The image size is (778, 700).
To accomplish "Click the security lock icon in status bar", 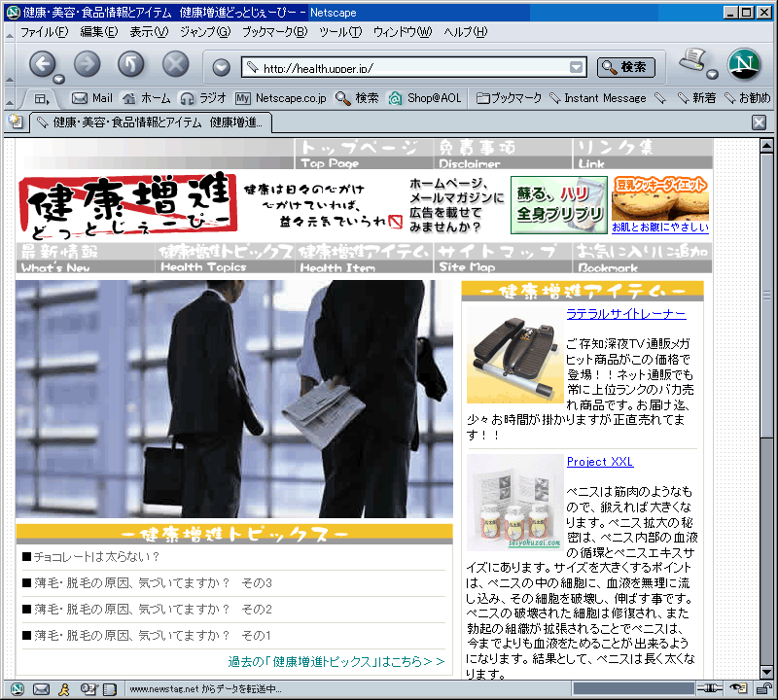I will click(x=763, y=688).
